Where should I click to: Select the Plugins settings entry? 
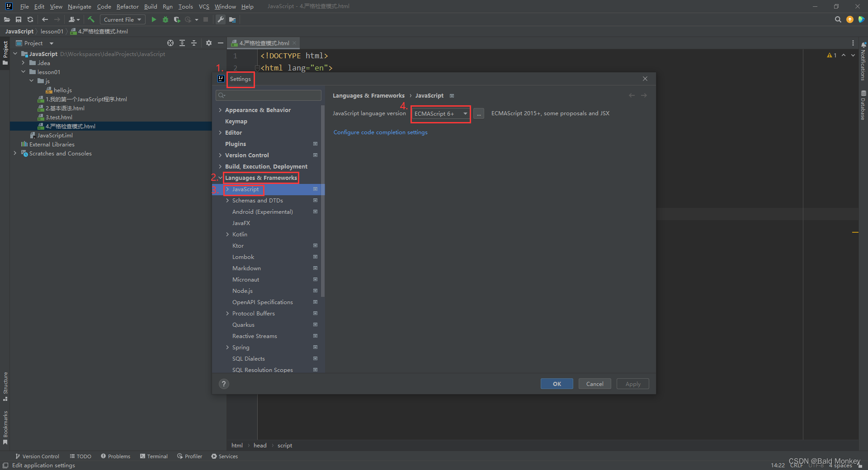tap(236, 144)
